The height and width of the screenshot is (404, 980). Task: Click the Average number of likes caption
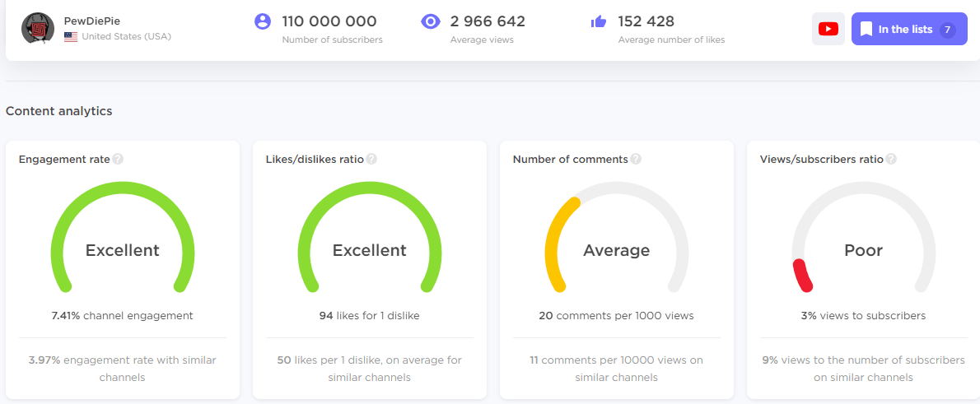click(672, 40)
